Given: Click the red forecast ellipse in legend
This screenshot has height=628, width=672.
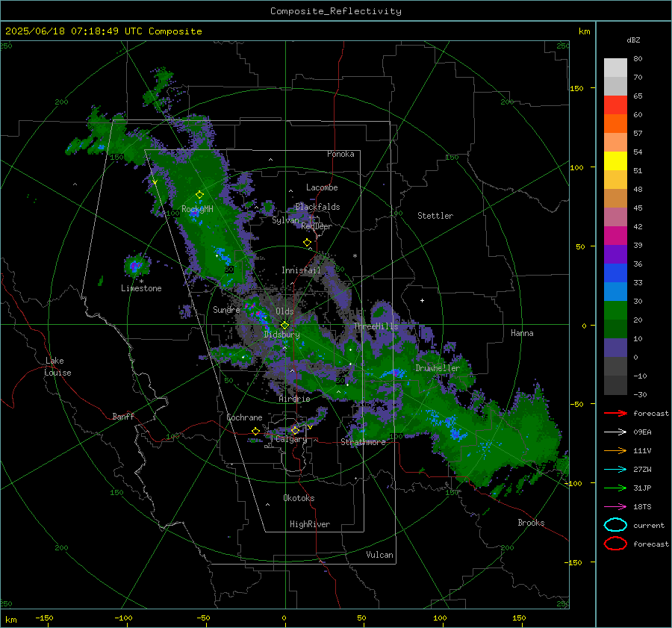Looking at the screenshot, I should [x=615, y=544].
